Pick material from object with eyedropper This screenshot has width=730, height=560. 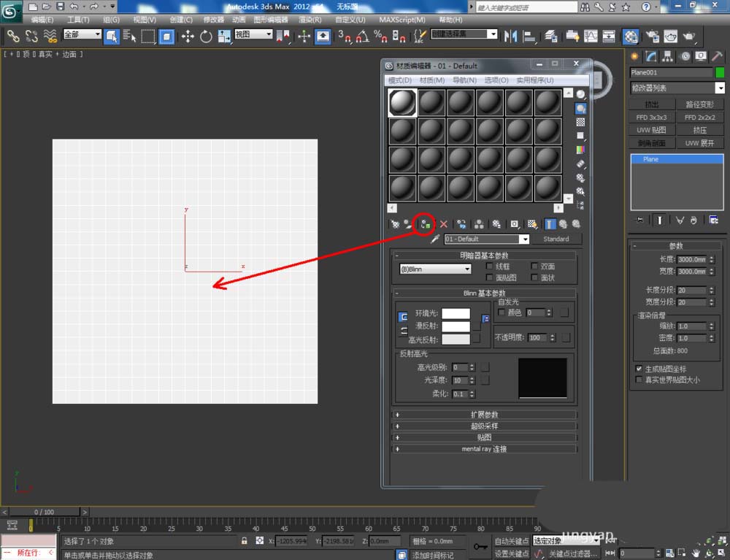coord(435,239)
